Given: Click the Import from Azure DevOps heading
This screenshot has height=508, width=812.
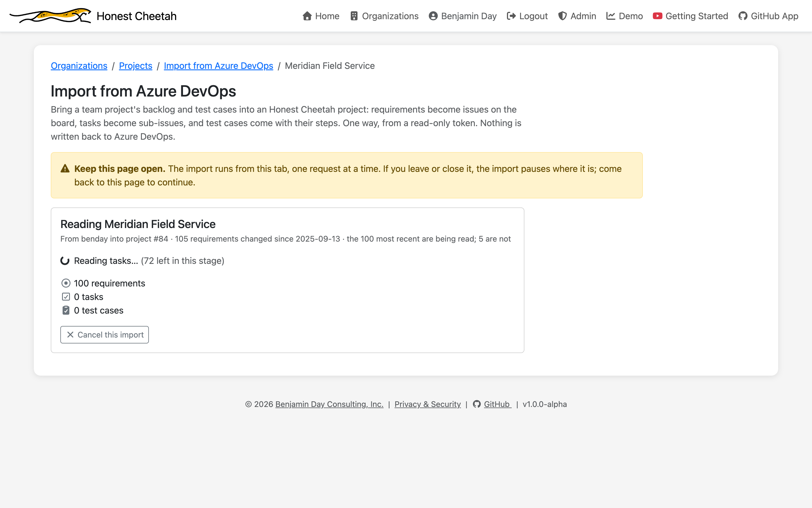Looking at the screenshot, I should click(x=144, y=91).
